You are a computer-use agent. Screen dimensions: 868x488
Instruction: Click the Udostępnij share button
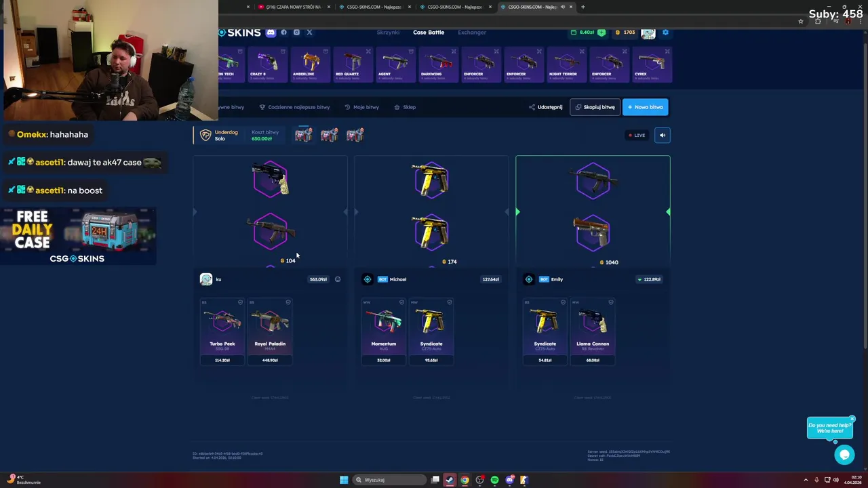coord(545,107)
